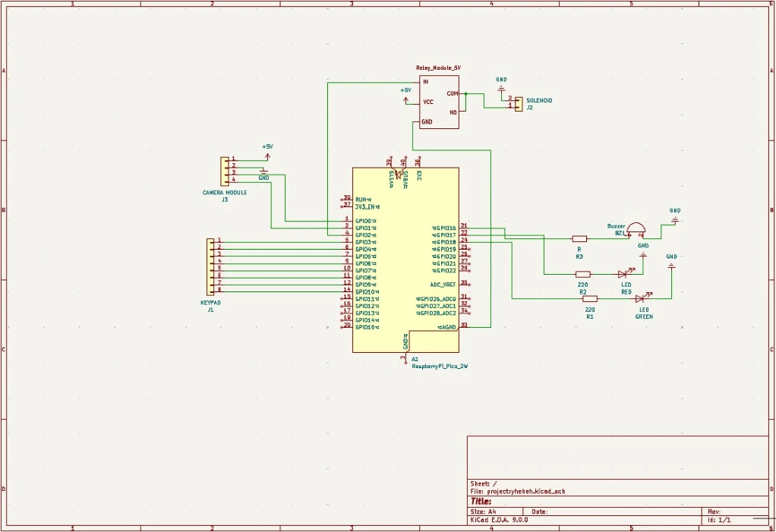Click the relay VCC pin label
Image resolution: width=776 pixels, height=532 pixels.
tap(428, 102)
